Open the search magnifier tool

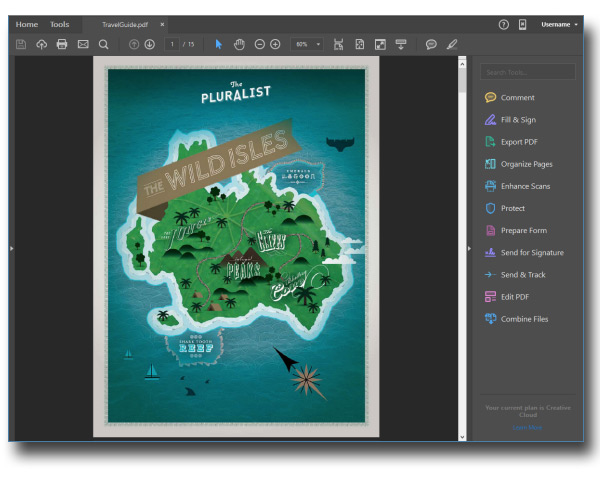(x=103, y=44)
